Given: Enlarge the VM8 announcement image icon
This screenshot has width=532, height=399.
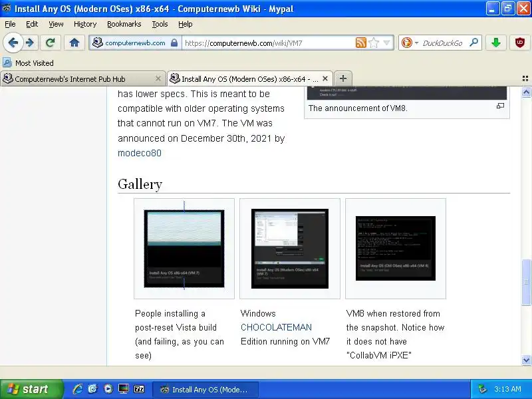Looking at the screenshot, I should pyautogui.click(x=500, y=106).
